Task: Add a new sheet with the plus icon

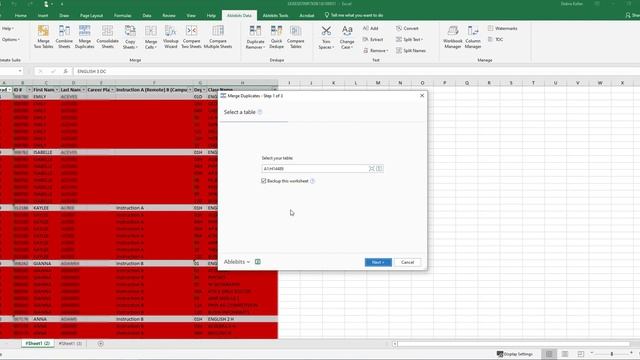Action: [x=100, y=344]
